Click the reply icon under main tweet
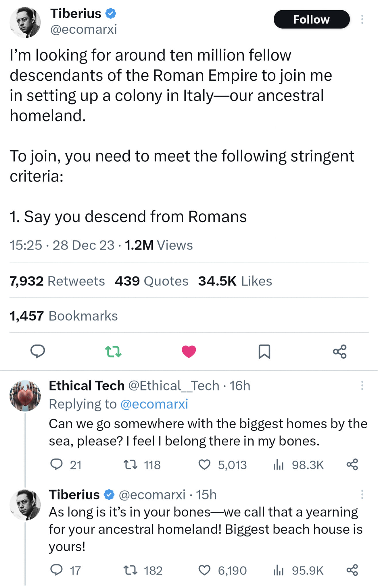The height and width of the screenshot is (588, 378). point(38,351)
